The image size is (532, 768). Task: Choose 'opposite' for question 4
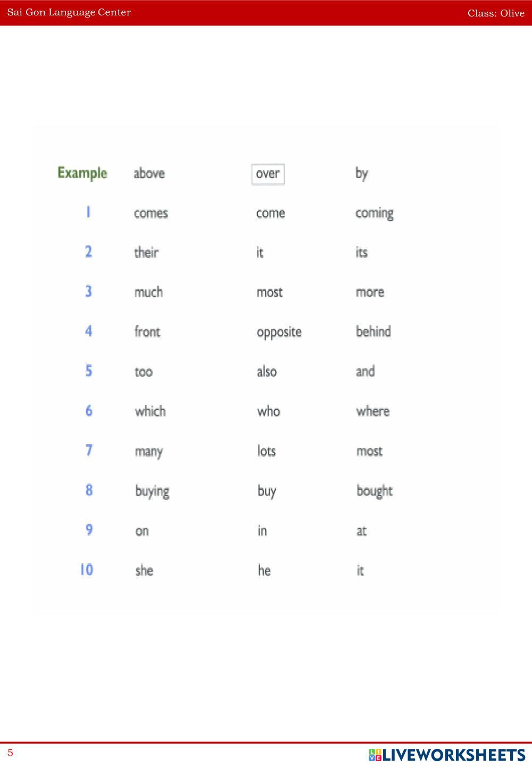pos(279,332)
